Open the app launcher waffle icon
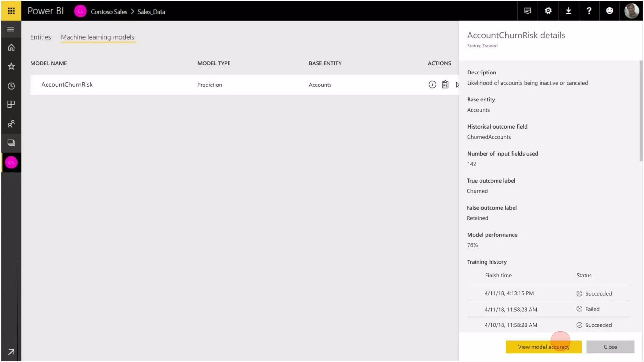This screenshot has height=362, width=644. (11, 11)
